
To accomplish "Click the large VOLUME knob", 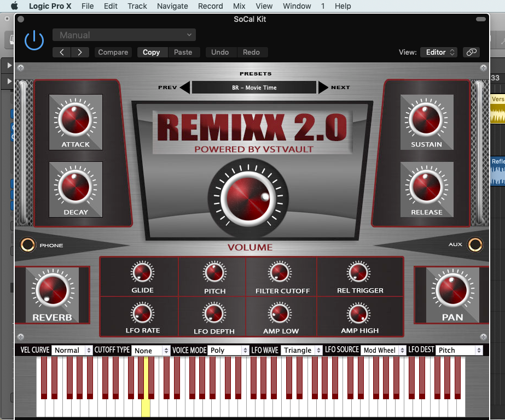I will [x=248, y=199].
